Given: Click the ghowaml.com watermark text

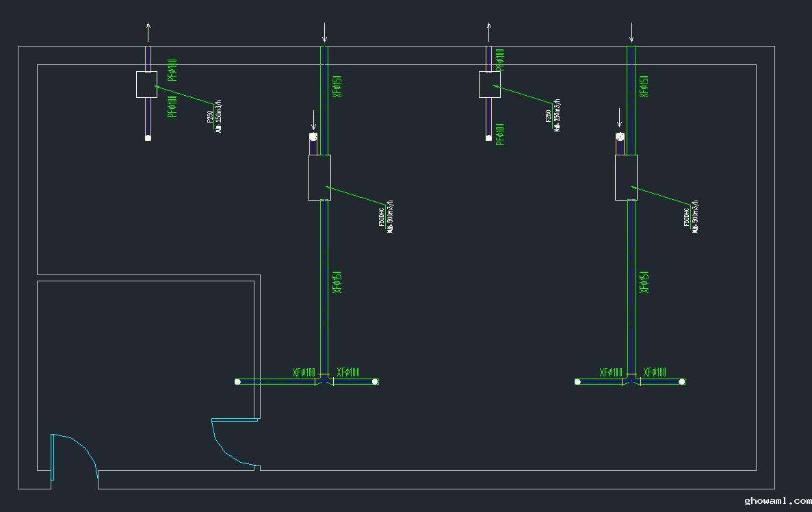Looking at the screenshot, I should tap(776, 501).
